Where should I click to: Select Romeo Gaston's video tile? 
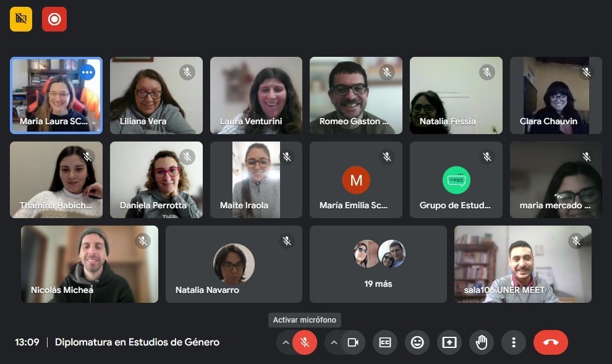[356, 96]
